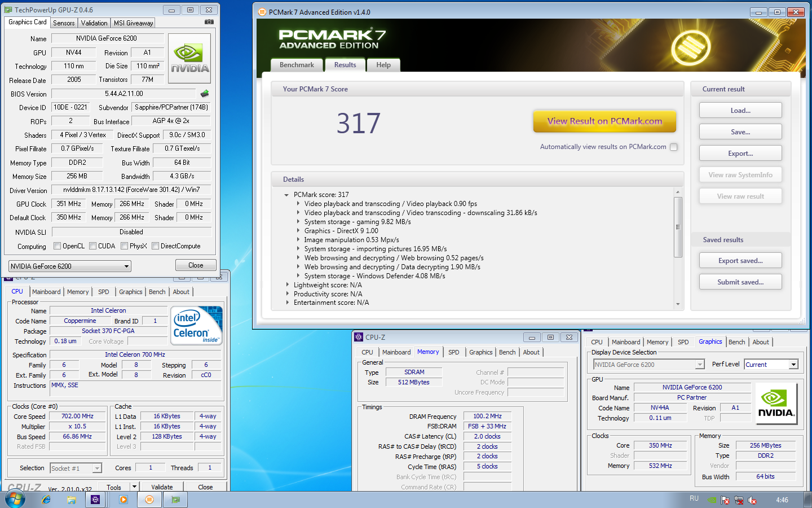The height and width of the screenshot is (508, 812).
Task: Click the network tray icon
Action: (x=738, y=500)
